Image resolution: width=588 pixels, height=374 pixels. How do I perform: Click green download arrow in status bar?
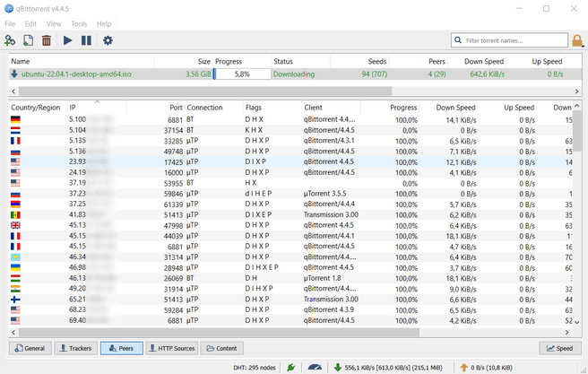point(338,367)
